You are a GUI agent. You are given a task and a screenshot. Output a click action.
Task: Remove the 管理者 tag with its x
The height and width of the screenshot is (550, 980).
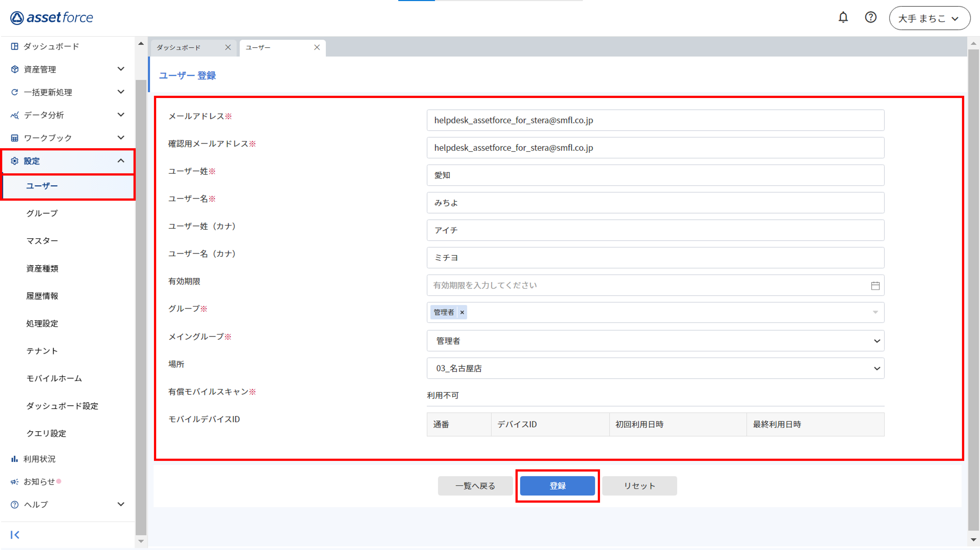462,312
